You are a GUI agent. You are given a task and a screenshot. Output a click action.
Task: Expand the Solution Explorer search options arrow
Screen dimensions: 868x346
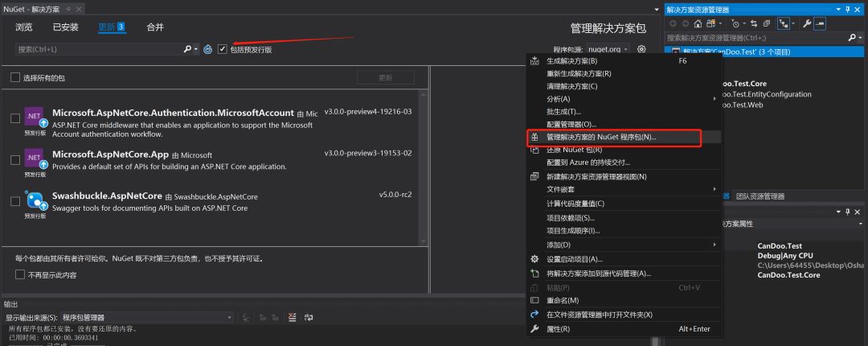pos(860,38)
